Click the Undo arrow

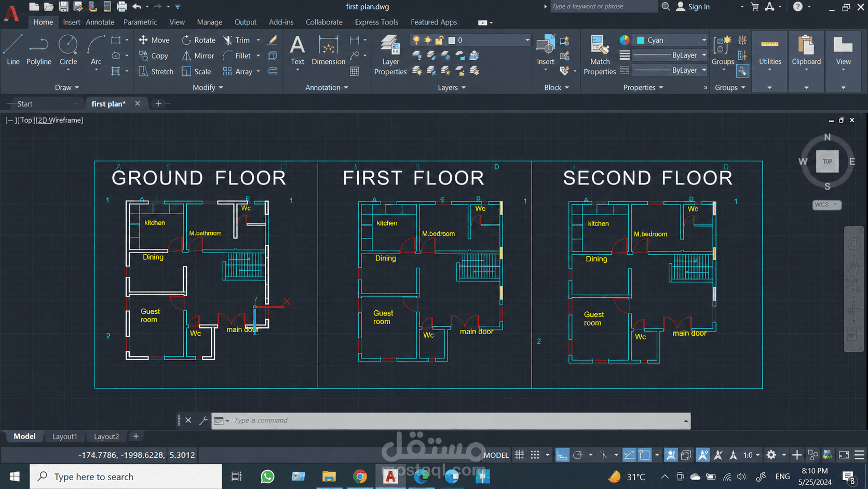137,7
